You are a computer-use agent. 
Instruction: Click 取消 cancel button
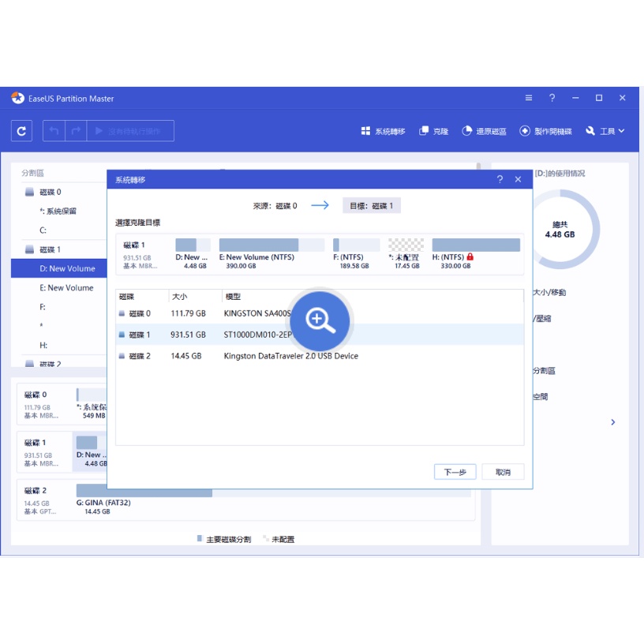pos(503,472)
